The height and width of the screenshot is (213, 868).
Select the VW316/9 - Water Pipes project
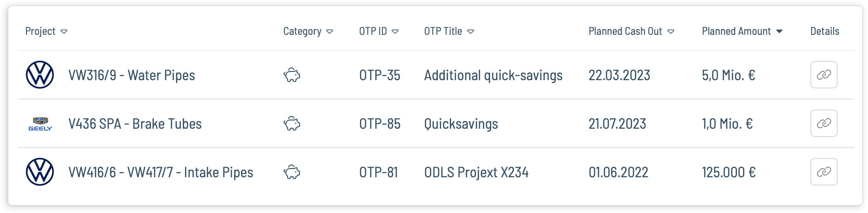[x=131, y=75]
